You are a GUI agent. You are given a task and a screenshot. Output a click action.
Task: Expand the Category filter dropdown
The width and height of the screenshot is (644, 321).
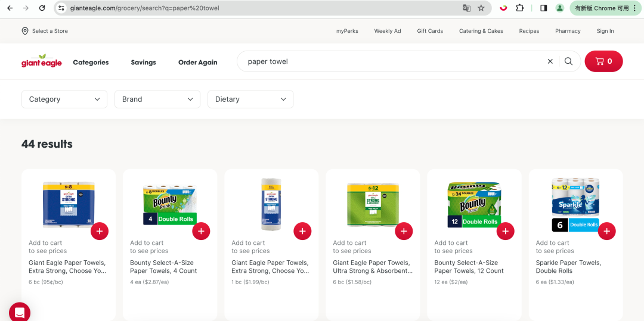pyautogui.click(x=64, y=99)
